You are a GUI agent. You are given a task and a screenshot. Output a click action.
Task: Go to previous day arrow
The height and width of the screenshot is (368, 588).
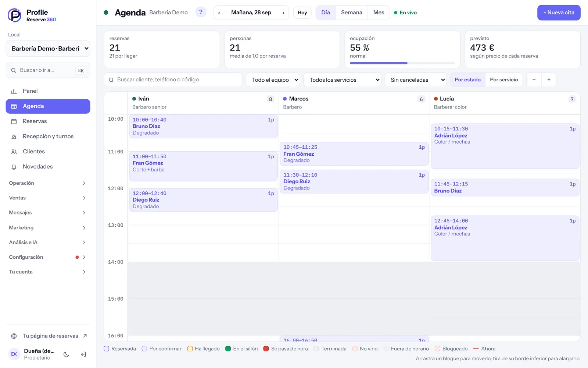tap(219, 13)
